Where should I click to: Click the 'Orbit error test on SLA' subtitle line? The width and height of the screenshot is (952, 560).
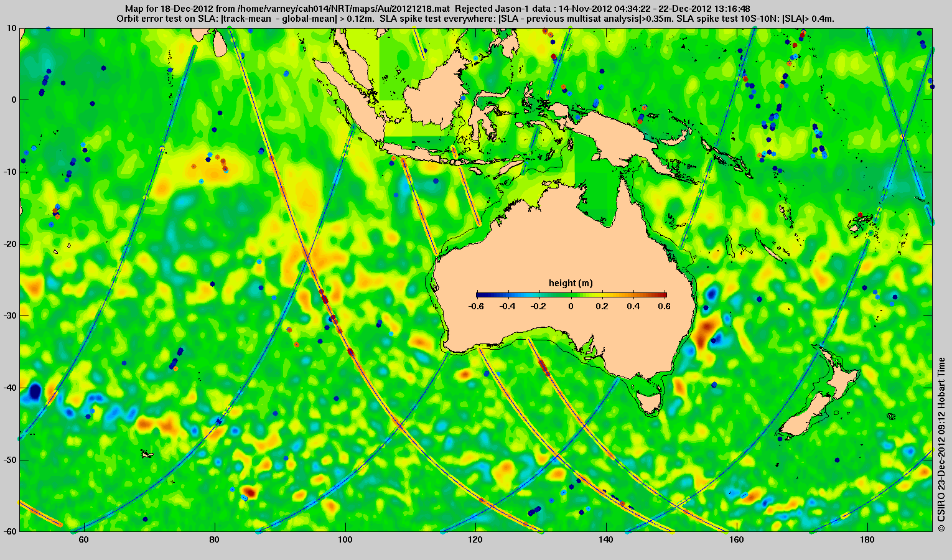[x=476, y=19]
